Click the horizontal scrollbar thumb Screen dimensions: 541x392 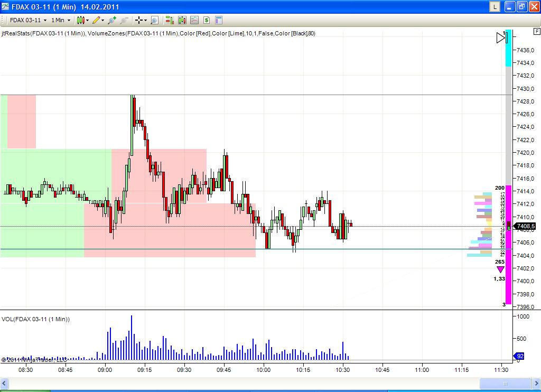(506, 384)
